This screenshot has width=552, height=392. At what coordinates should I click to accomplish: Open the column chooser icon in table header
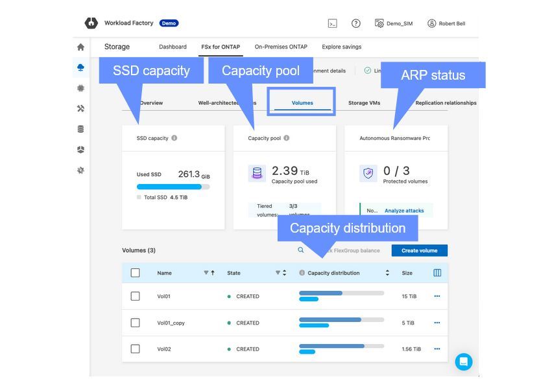click(x=437, y=273)
